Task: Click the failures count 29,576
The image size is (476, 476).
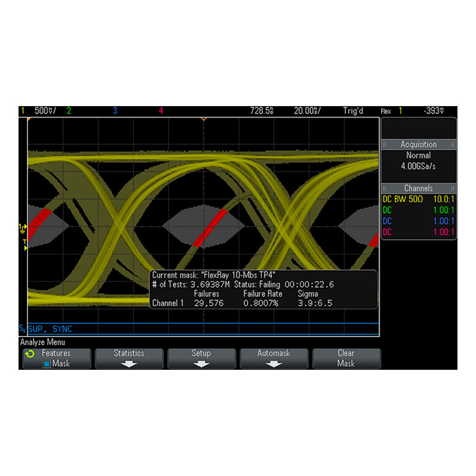Action: [209, 303]
